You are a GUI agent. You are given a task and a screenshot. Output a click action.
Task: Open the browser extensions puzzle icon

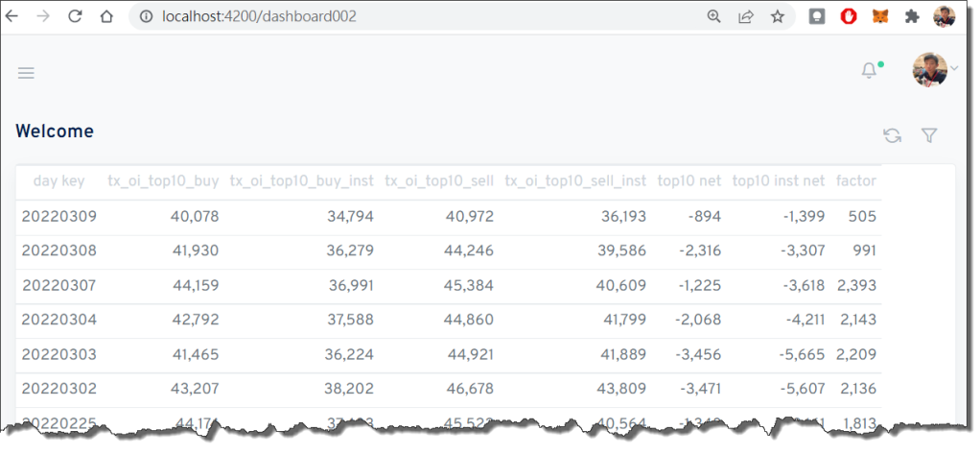point(912,16)
